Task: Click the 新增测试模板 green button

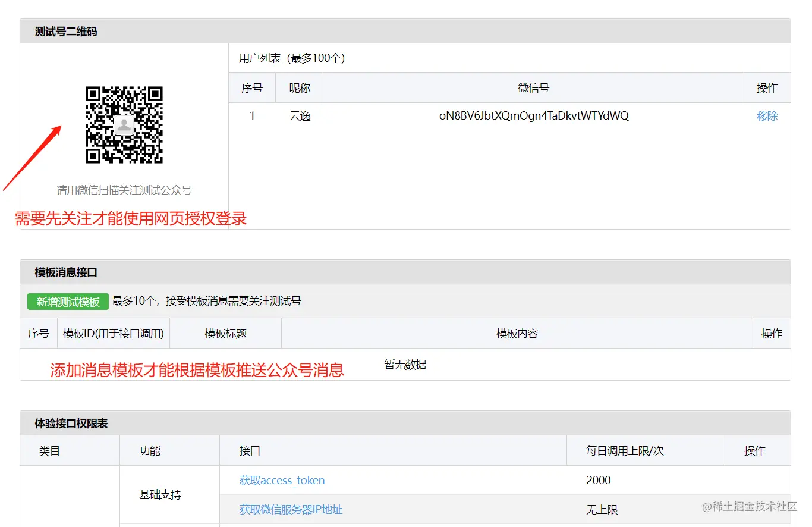Action: (x=68, y=302)
